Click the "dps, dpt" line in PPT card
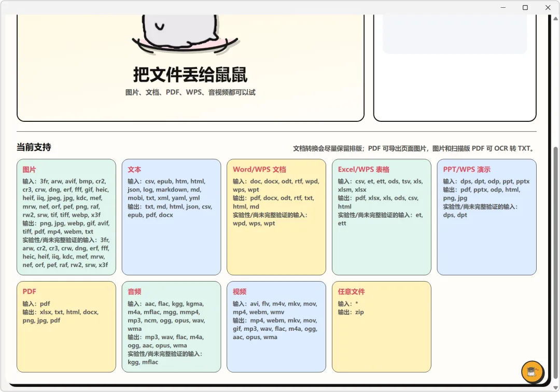 point(455,215)
